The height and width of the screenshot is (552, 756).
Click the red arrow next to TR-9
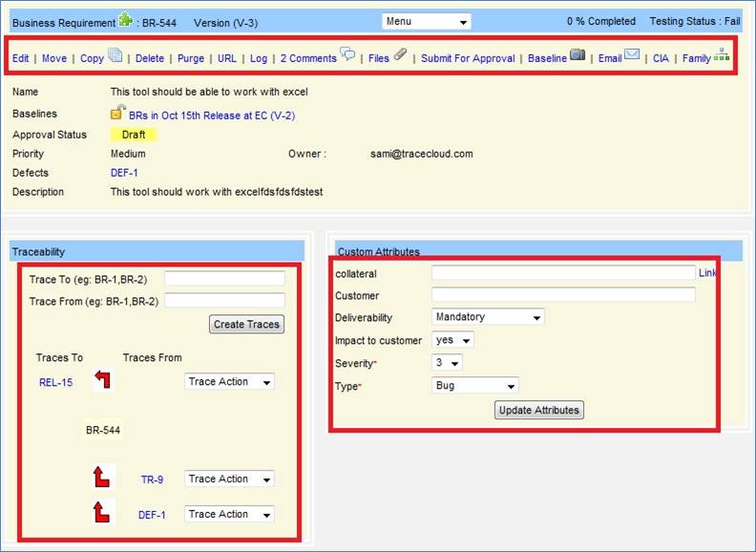click(x=103, y=476)
